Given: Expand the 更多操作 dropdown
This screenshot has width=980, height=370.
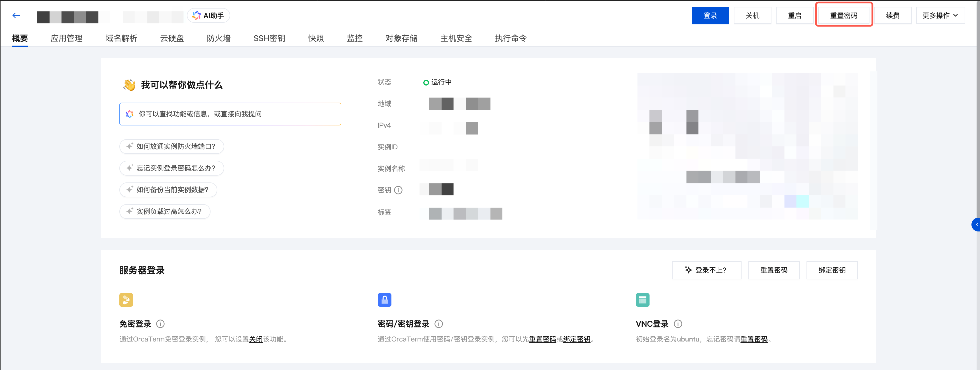Looking at the screenshot, I should pos(940,16).
